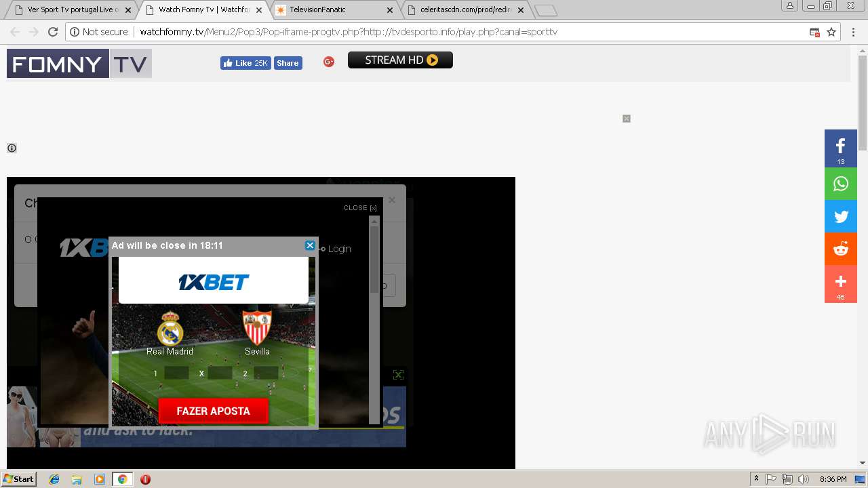Click the Facebook share sidebar icon
Screen dimensions: 868x488
[841, 148]
